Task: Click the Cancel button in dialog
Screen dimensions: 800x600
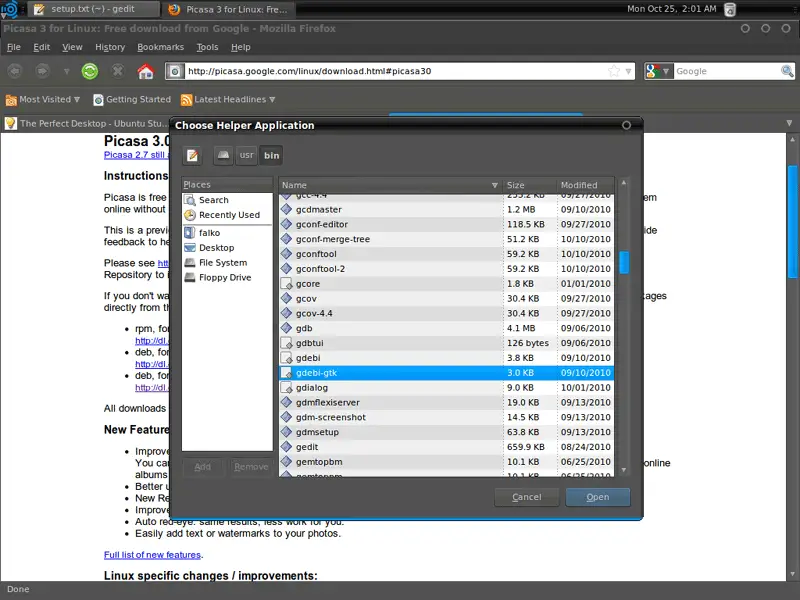Action: (x=527, y=497)
